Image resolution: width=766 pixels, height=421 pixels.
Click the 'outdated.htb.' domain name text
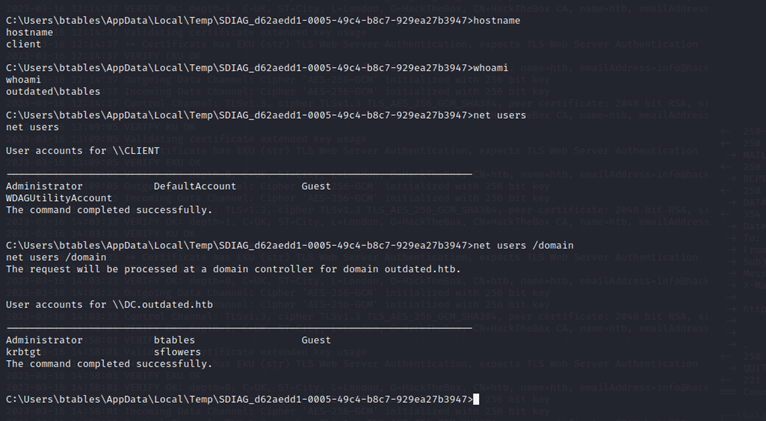423,269
